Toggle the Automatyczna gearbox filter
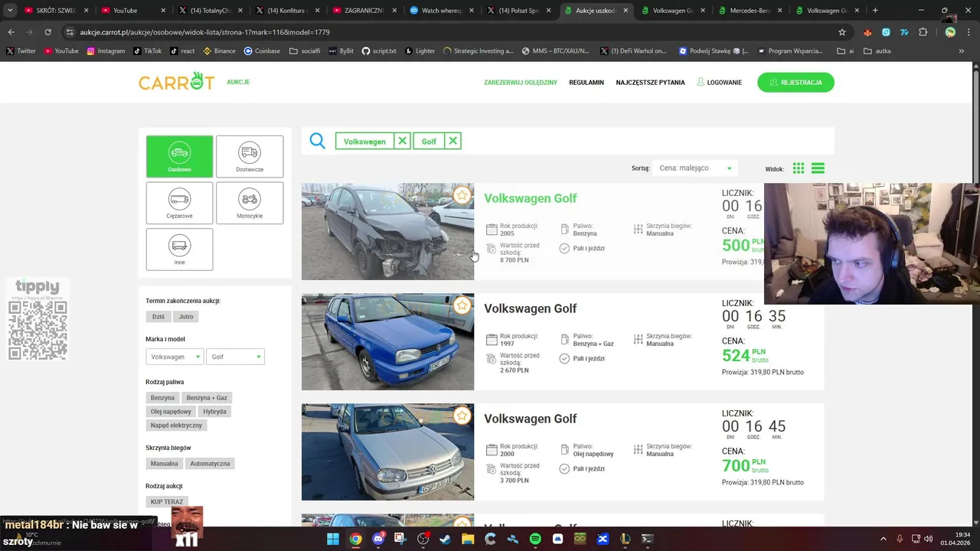Screen dimensions: 980x551 210,464
